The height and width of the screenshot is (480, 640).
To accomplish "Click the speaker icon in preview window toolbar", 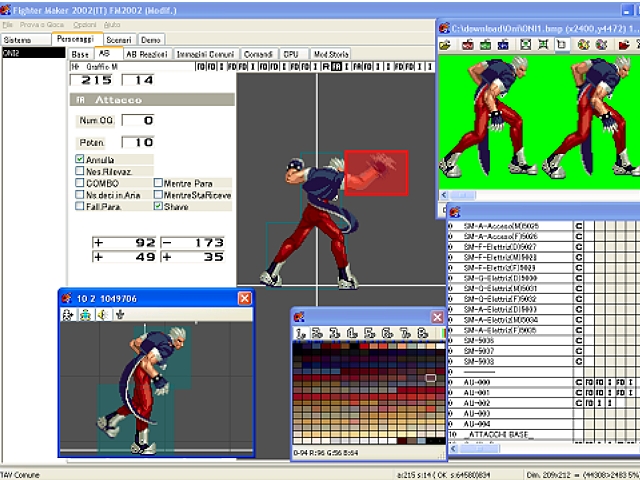I will [101, 314].
